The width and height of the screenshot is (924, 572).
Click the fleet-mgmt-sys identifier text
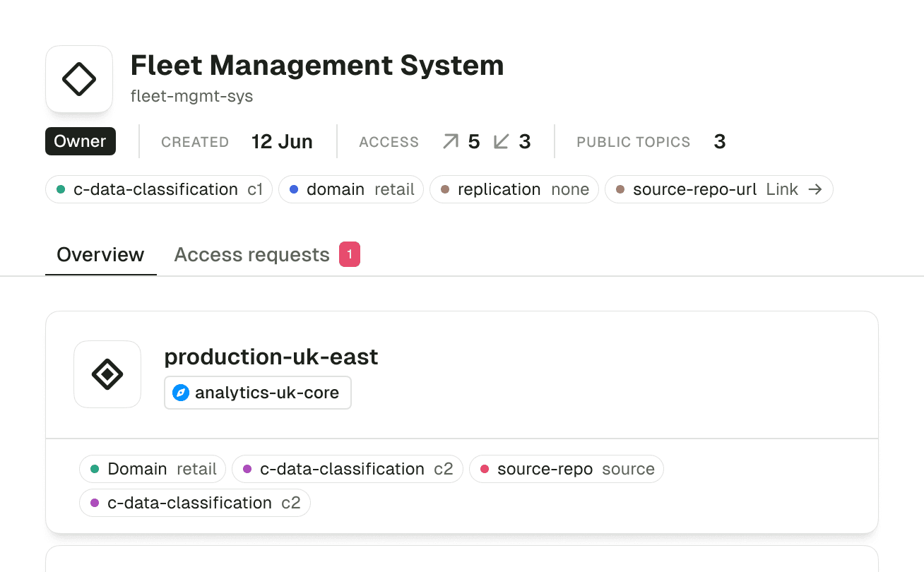coord(191,96)
